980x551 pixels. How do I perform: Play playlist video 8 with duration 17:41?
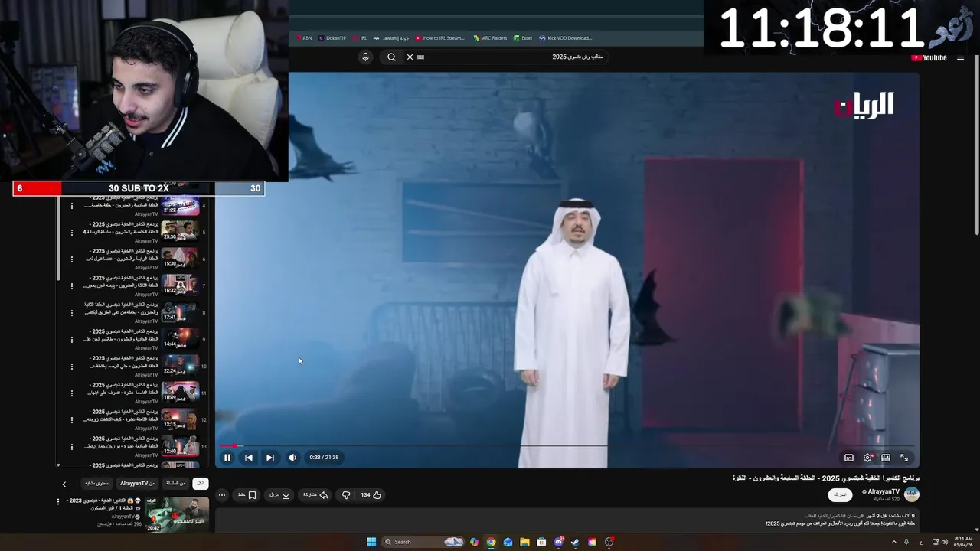click(x=180, y=311)
